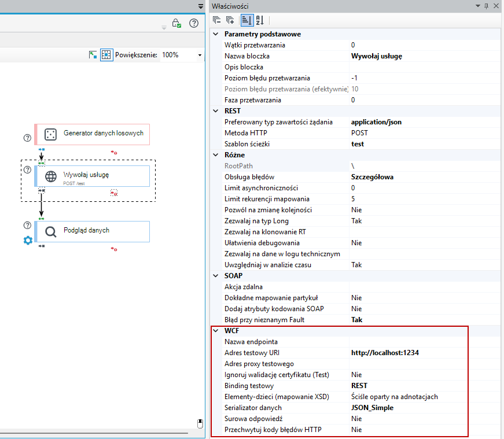Click the Nazwa bloczka value Wywołaj usługę
The height and width of the screenshot is (439, 504).
(x=376, y=56)
